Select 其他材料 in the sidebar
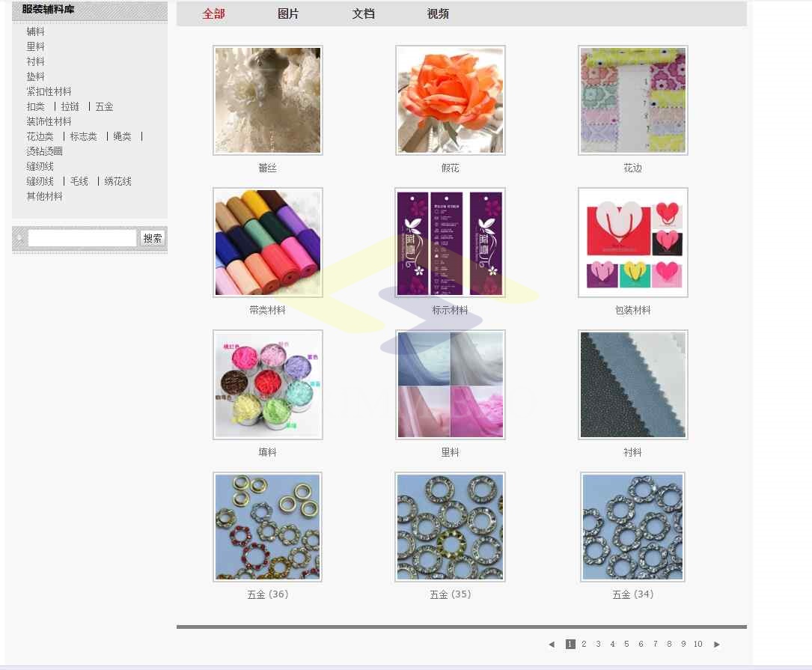 44,196
